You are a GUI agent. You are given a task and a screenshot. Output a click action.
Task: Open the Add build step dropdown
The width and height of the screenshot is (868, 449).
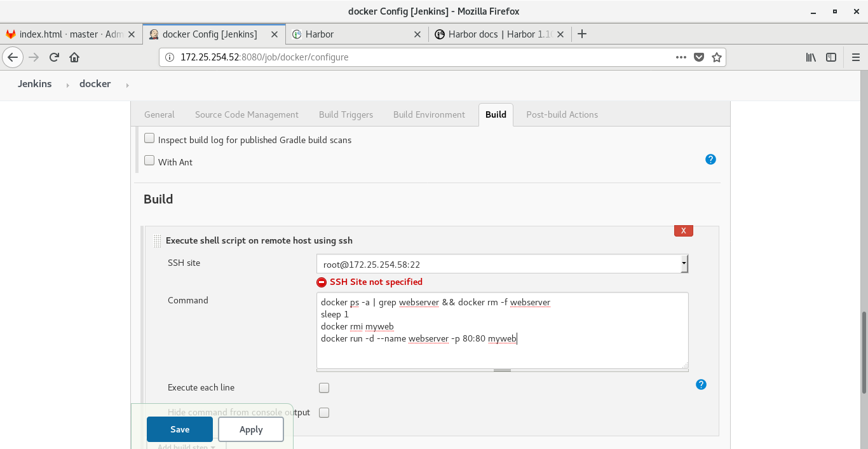186,446
